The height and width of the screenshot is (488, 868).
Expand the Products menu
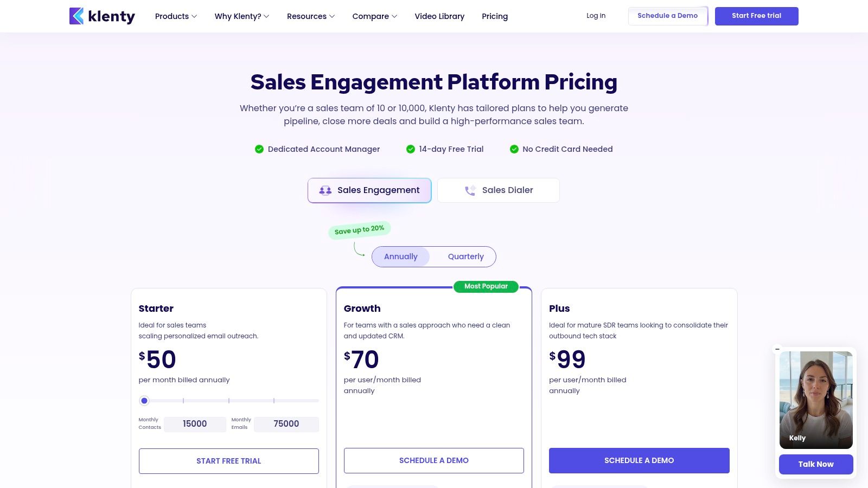pos(176,16)
